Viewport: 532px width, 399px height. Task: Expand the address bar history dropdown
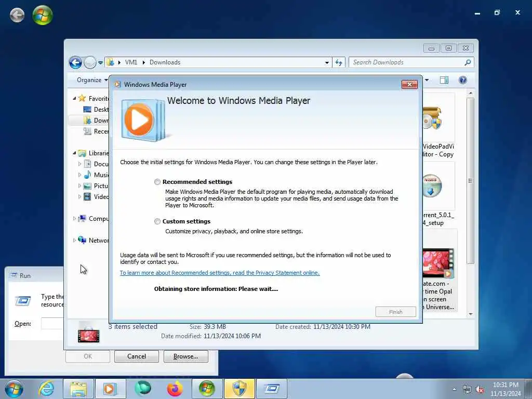(x=327, y=63)
